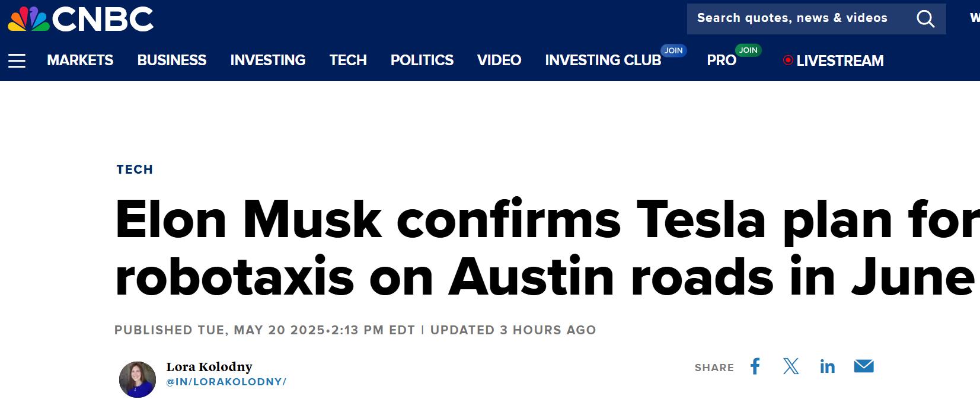980x409 pixels.
Task: Go to the Investing section
Action: point(268,60)
